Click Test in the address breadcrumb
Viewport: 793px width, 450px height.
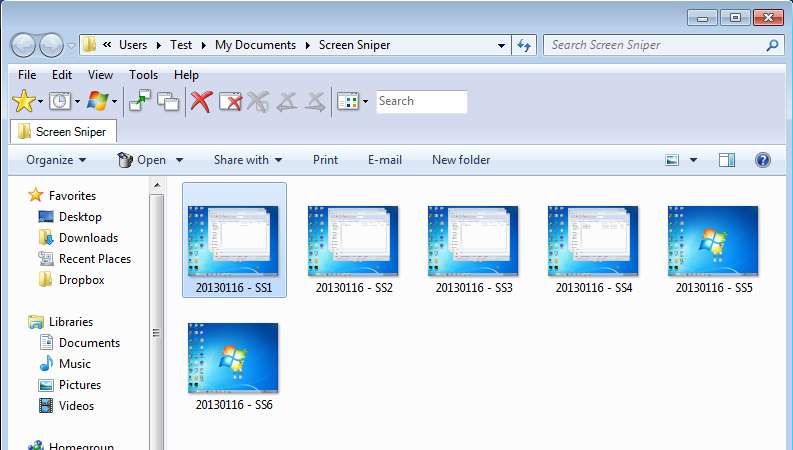[181, 45]
